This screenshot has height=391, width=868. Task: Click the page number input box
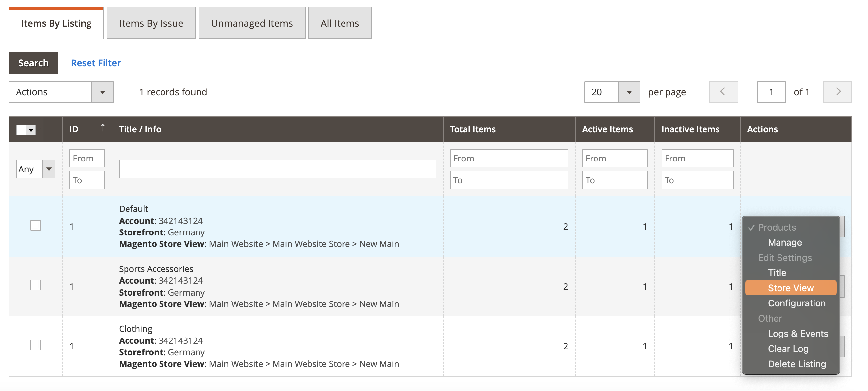pos(771,92)
